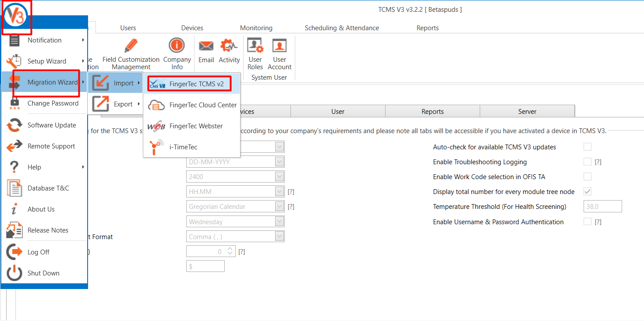Click the Temperature Threshold 38.0 field

pyautogui.click(x=603, y=206)
